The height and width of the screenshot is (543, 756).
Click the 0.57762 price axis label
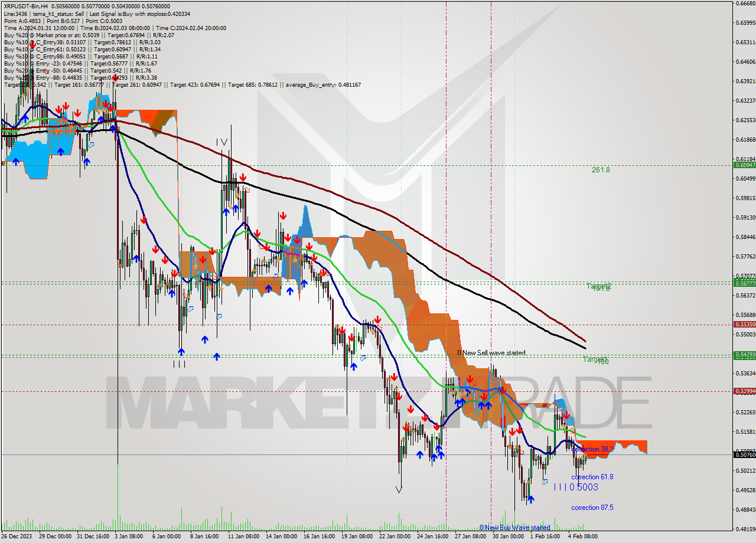[745, 256]
